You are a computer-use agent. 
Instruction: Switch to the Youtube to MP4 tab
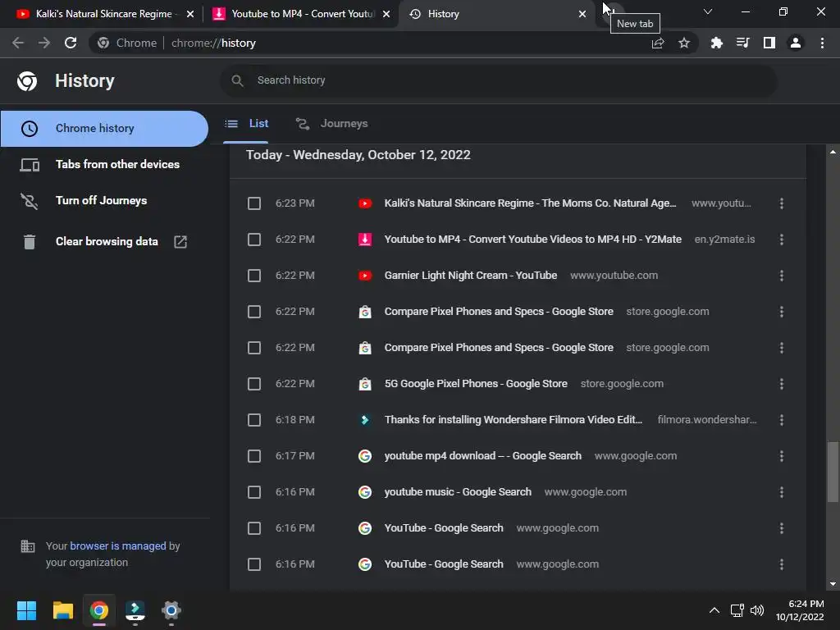tap(302, 14)
